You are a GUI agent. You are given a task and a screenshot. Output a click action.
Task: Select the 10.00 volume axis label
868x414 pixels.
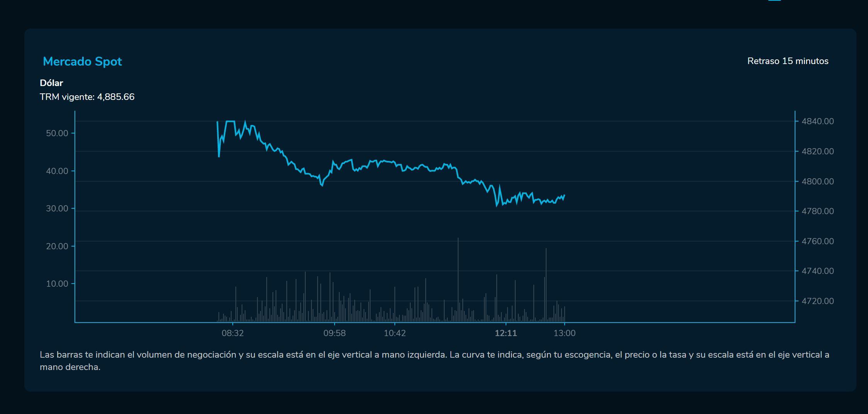(x=57, y=284)
